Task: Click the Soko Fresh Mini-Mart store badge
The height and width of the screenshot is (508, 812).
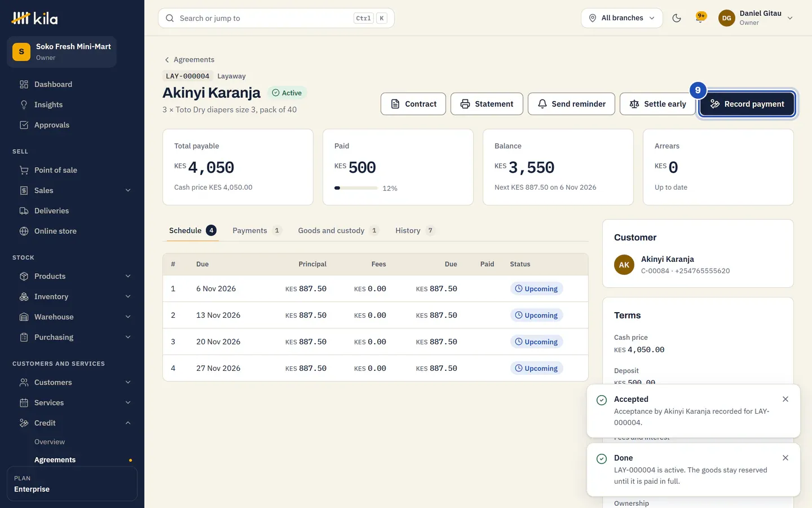Action: (x=62, y=52)
